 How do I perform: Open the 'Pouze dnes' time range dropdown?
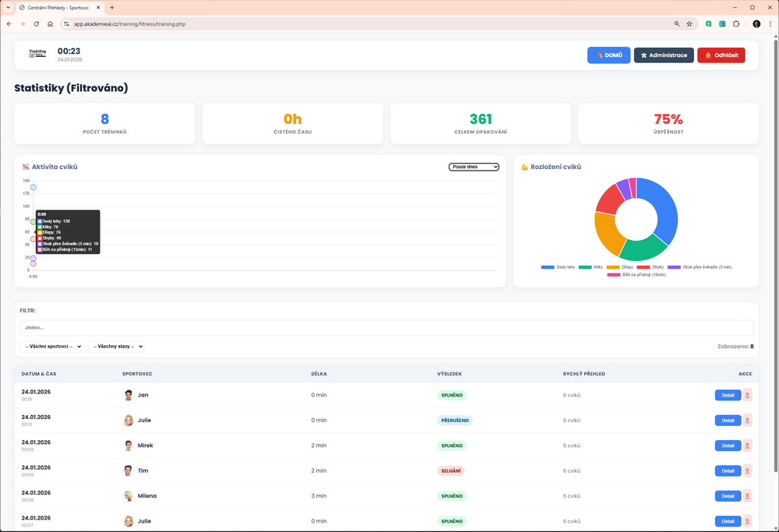click(x=474, y=167)
